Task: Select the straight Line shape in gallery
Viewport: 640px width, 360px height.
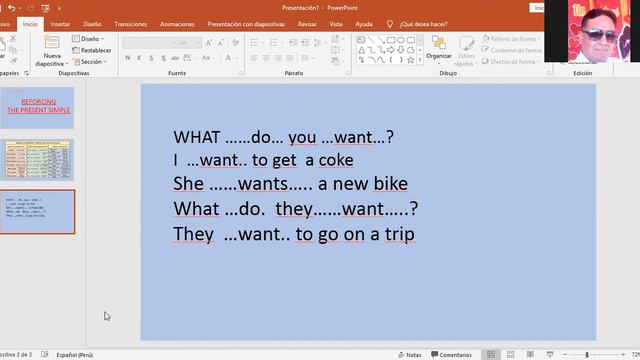Action: click(x=371, y=40)
